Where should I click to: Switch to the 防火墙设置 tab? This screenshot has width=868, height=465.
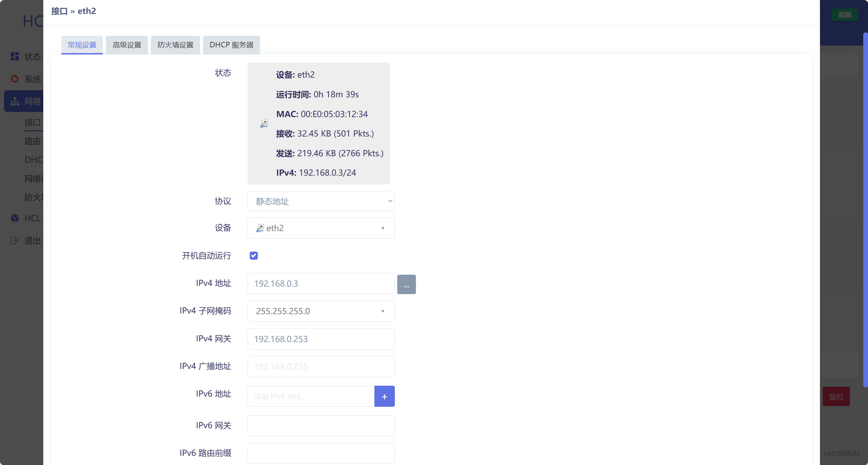(x=175, y=45)
